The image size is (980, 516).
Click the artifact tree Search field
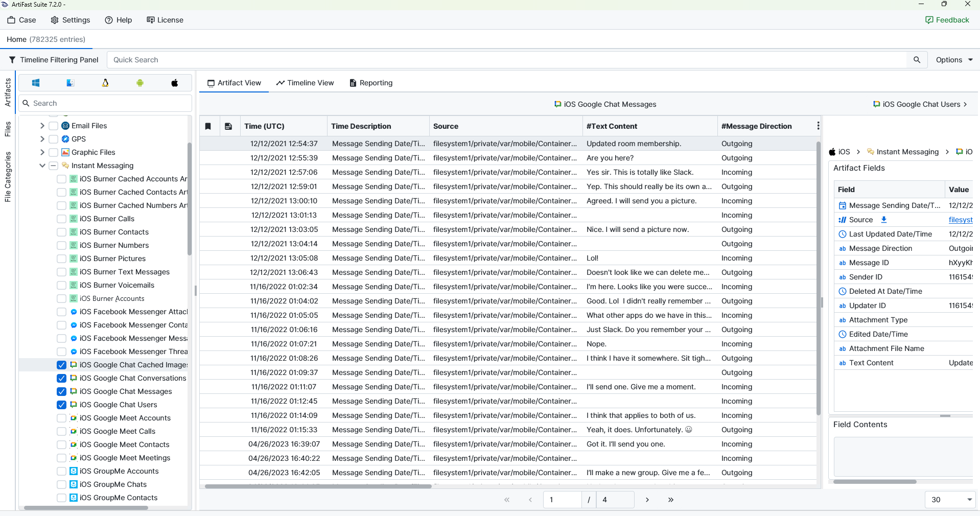click(106, 103)
